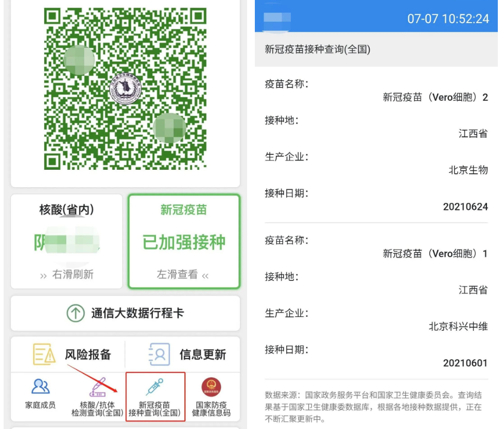The height and width of the screenshot is (429, 504).
Task: Click the 风险报备 label
Action: pyautogui.click(x=88, y=354)
